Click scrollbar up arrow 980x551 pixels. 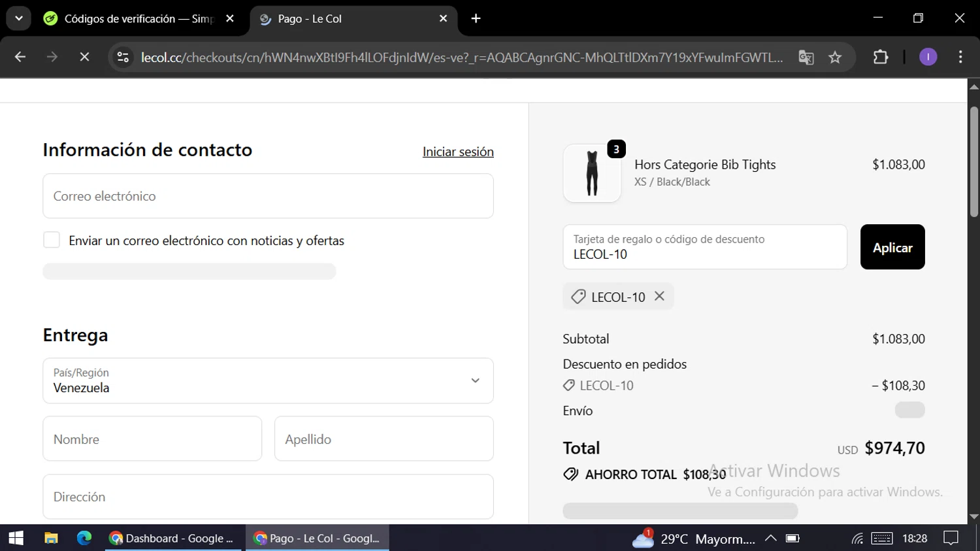[x=974, y=86]
